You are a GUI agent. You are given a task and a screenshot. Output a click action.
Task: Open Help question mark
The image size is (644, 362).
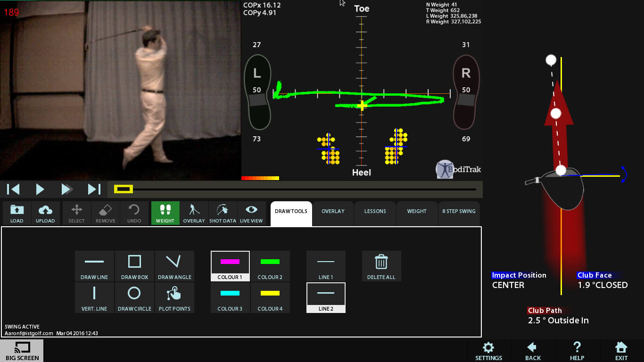tap(577, 351)
